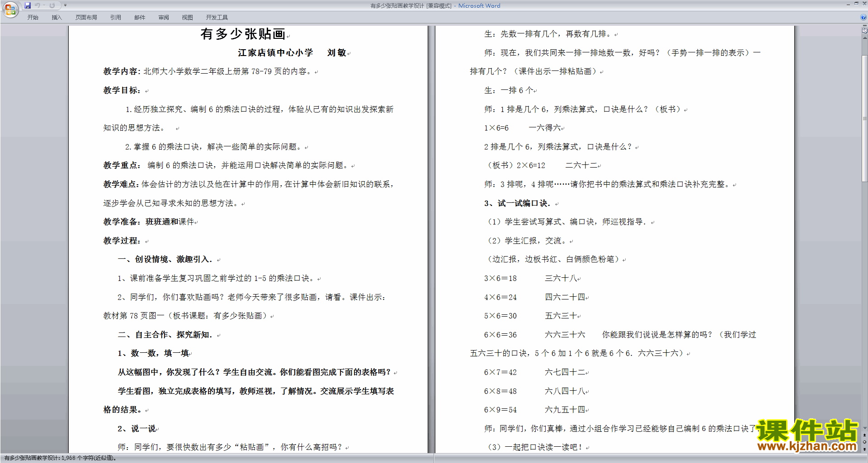
Task: Click the line （板书）2×6=12 二六十二
Action: tap(542, 165)
